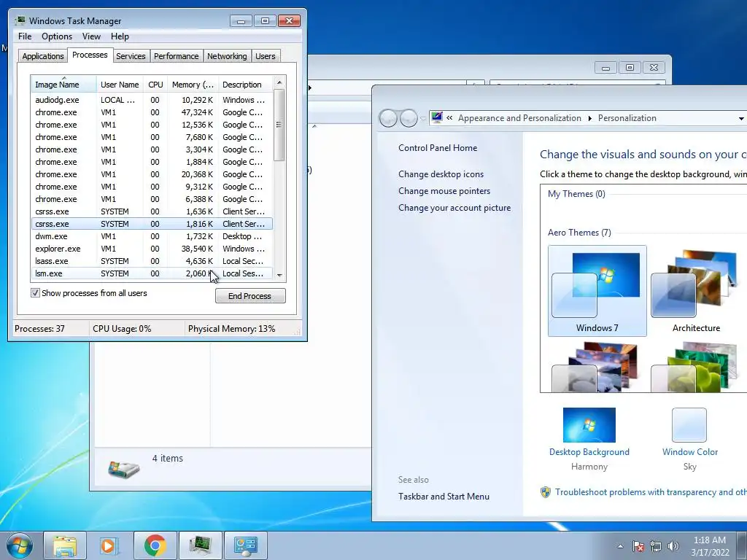747x560 pixels.
Task: Click the End Process button
Action: click(x=250, y=296)
